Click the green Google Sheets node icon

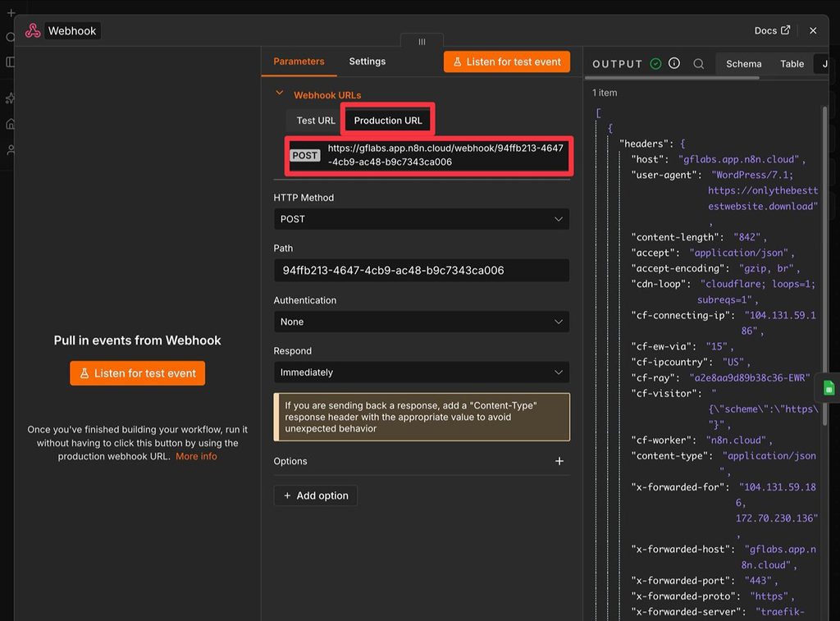[829, 387]
